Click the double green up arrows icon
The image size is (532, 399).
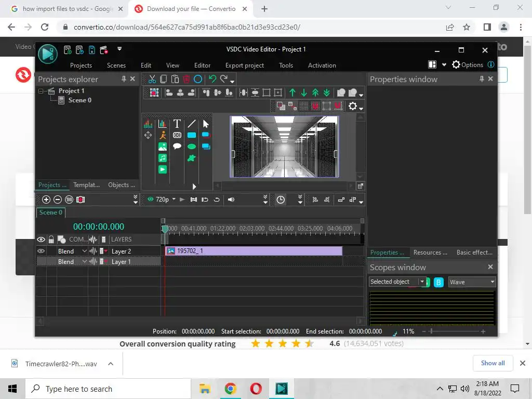(315, 92)
